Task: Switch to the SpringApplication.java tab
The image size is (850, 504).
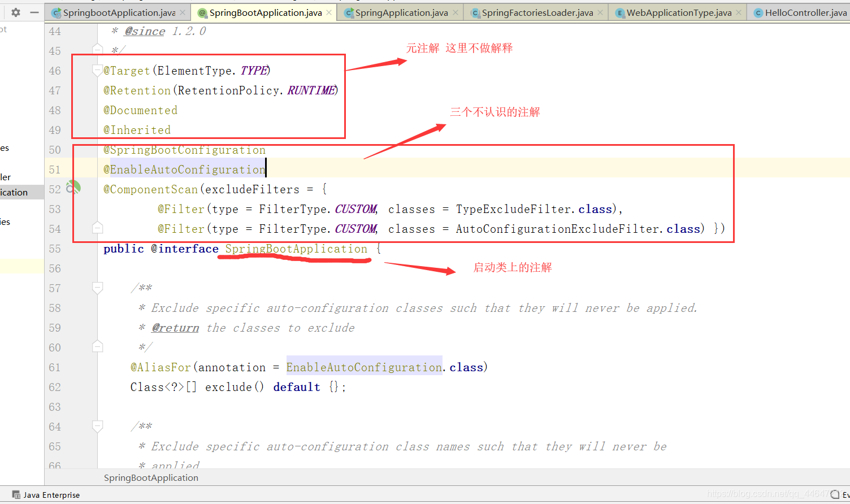Action: pyautogui.click(x=401, y=12)
